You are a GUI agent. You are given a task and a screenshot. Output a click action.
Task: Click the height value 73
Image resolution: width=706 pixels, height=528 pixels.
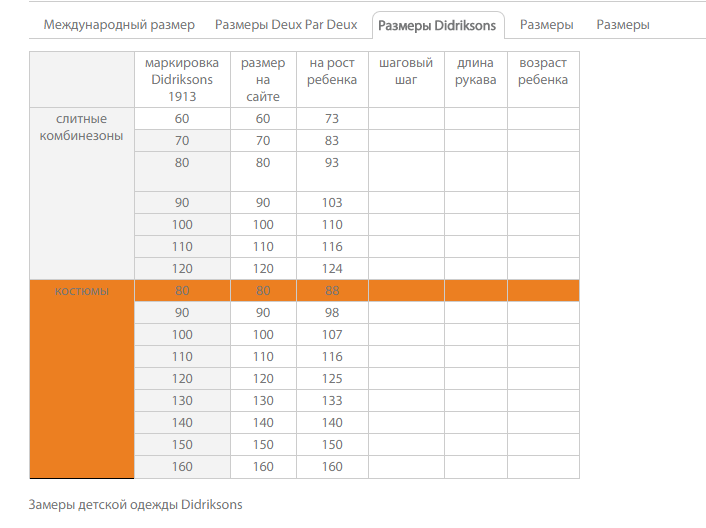point(332,119)
